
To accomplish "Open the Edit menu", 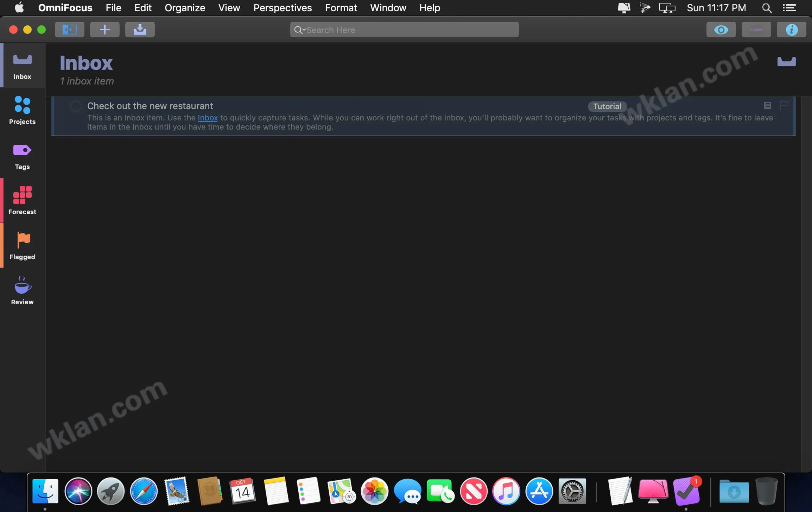I will pos(143,8).
